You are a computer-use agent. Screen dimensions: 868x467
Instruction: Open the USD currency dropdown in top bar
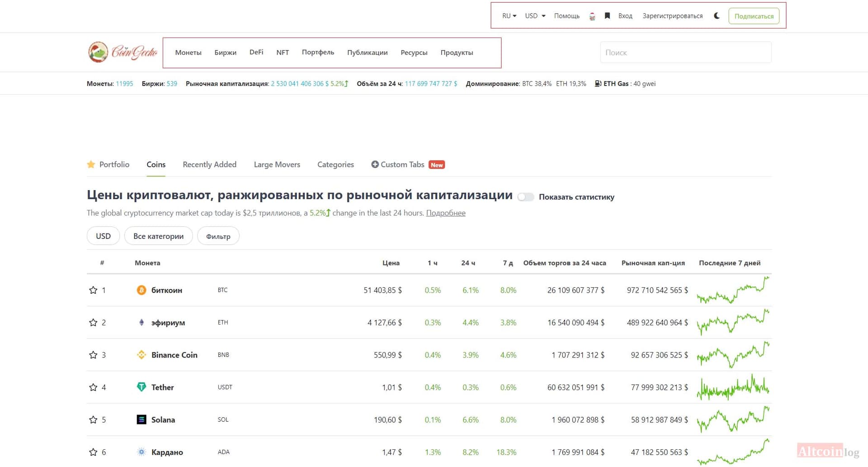[x=535, y=16]
